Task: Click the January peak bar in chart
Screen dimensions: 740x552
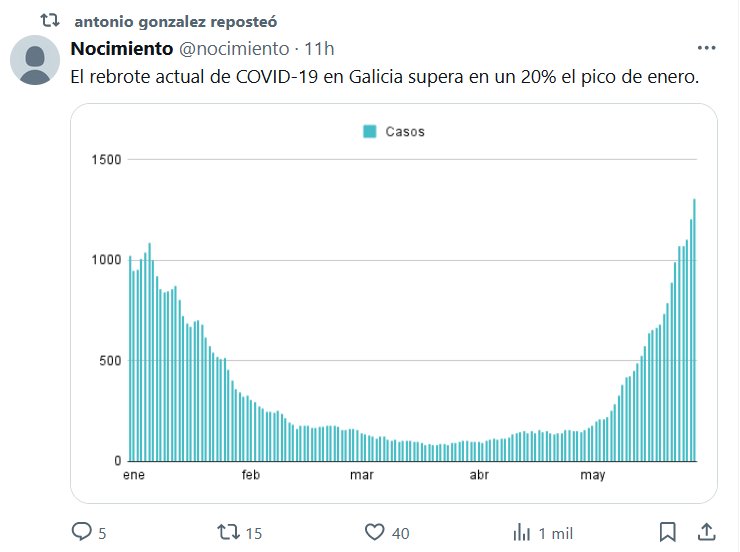Action: [149, 350]
